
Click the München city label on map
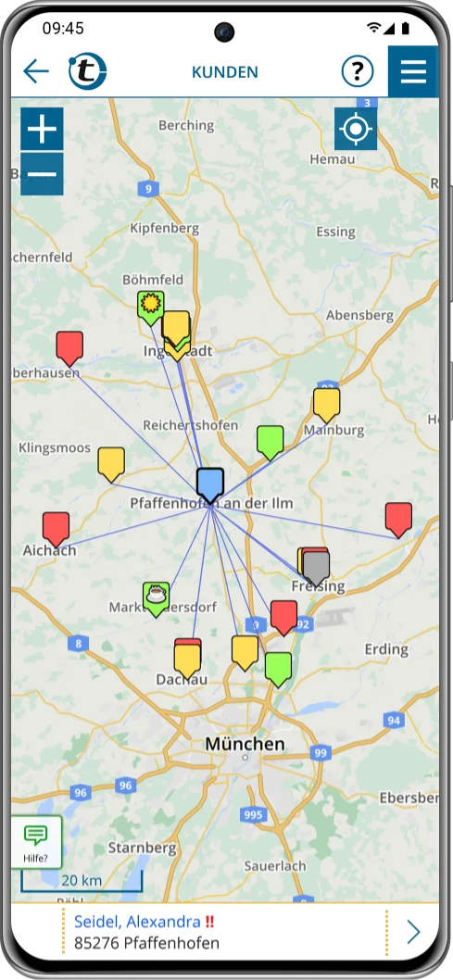point(245,744)
